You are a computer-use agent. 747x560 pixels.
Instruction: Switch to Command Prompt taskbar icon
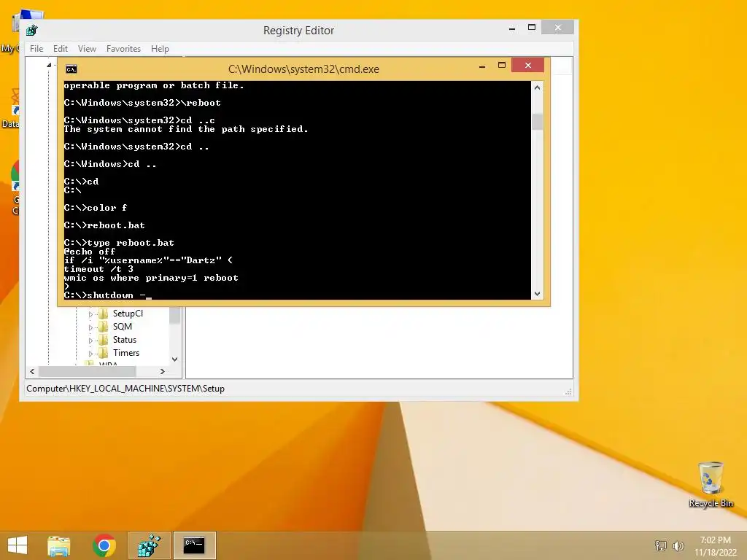tap(194, 545)
